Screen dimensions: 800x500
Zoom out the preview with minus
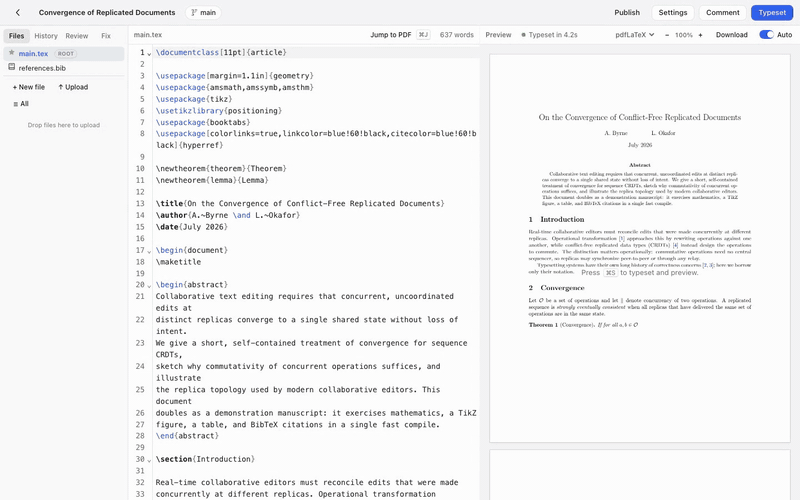click(x=667, y=35)
